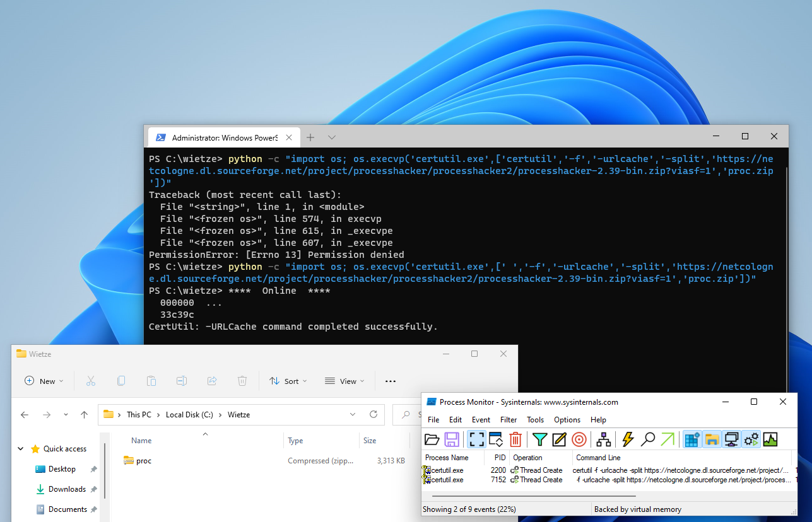Go back with Explorer's left arrow
Screen dimensions: 812x522
coord(25,415)
